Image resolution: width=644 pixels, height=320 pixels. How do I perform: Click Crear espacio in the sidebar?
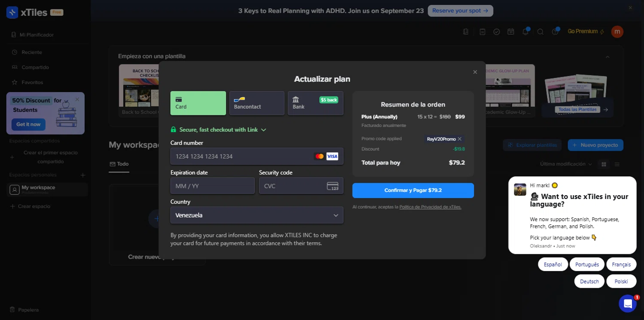[30, 206]
